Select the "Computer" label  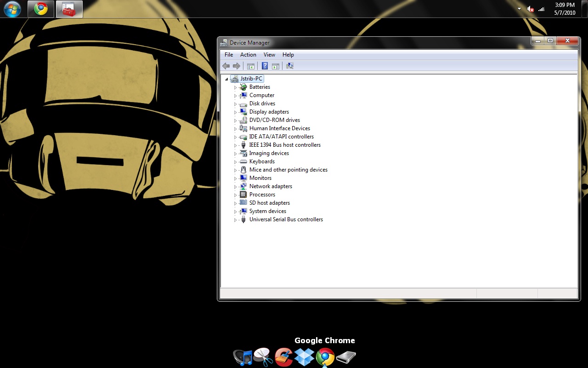tap(262, 95)
